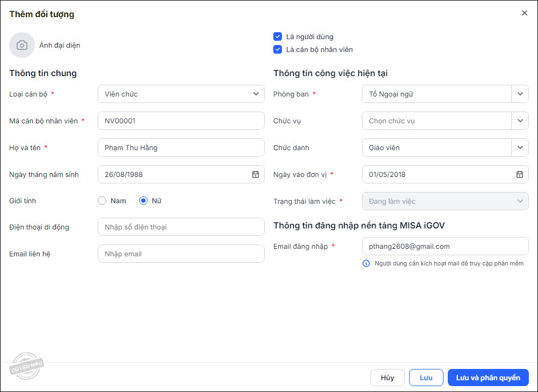Open the Phòng ban dropdown arrow
The image size is (538, 392).
click(x=520, y=94)
